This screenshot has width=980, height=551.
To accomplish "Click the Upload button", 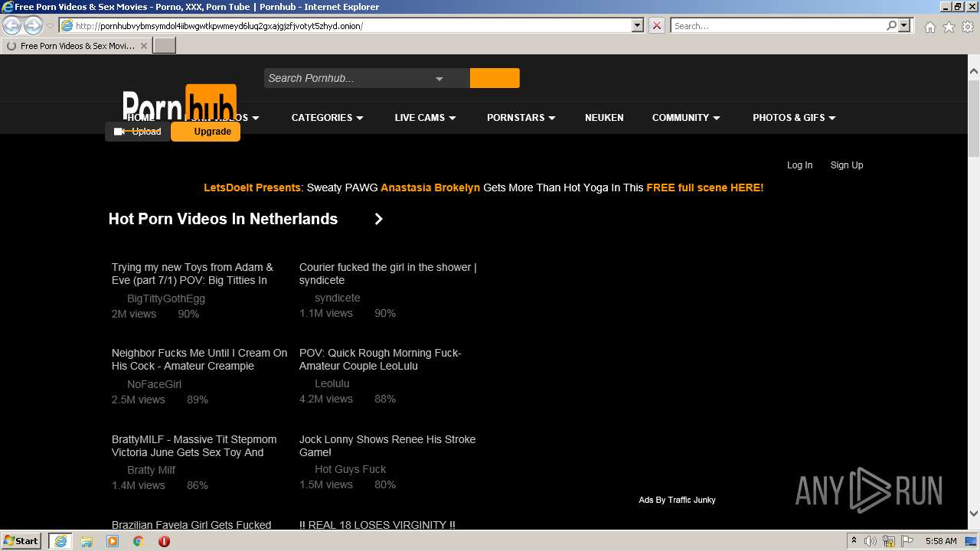I will [x=138, y=132].
